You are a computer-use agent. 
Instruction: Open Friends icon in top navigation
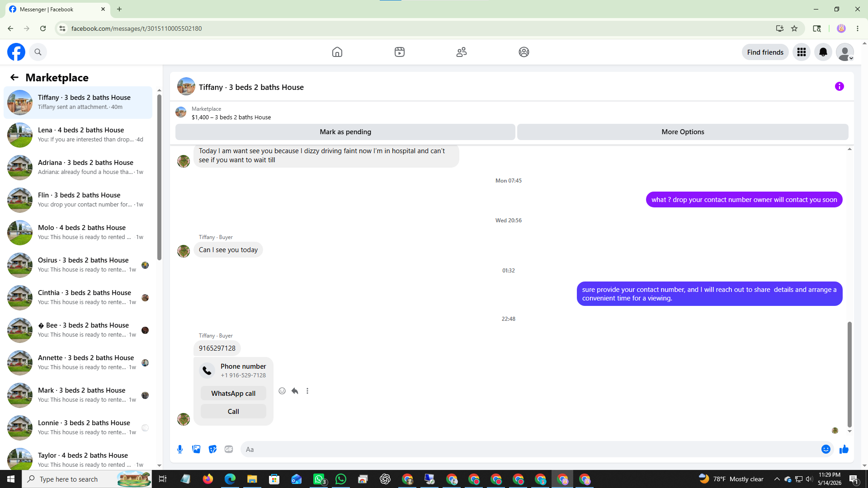462,52
